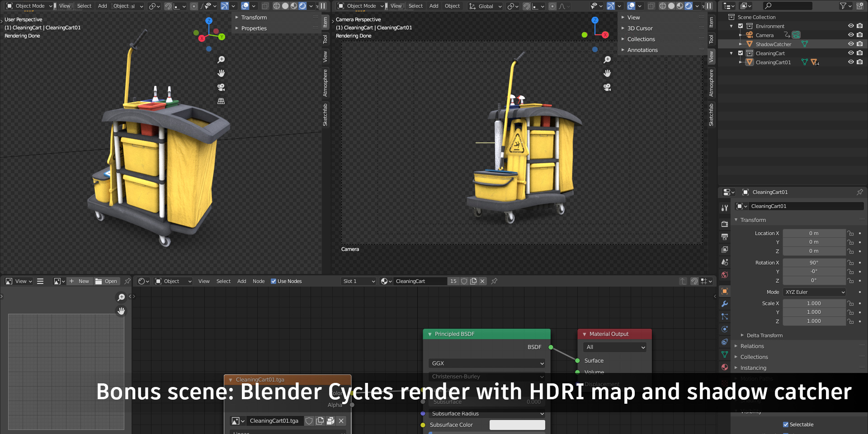Open the Output properties tab
Screen dimensions: 868x434
pos(725,236)
